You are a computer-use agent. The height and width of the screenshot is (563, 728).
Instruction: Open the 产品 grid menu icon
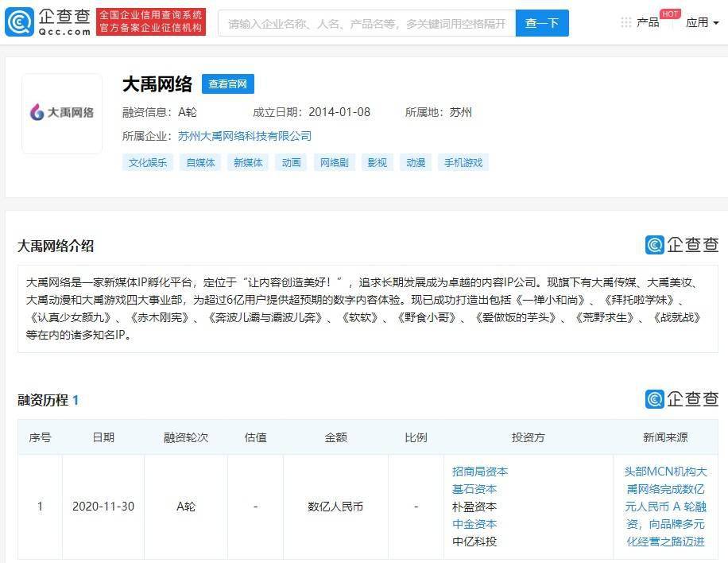point(625,22)
